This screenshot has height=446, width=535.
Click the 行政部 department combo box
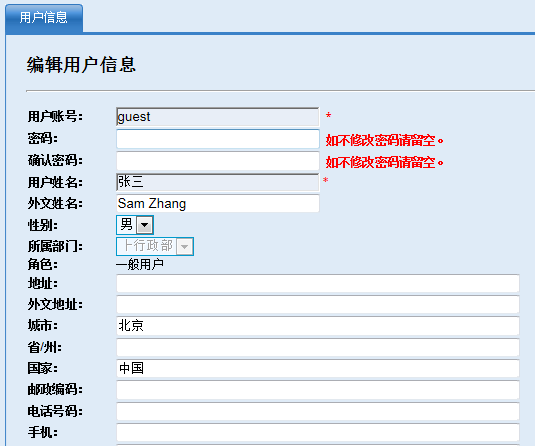pyautogui.click(x=155, y=246)
